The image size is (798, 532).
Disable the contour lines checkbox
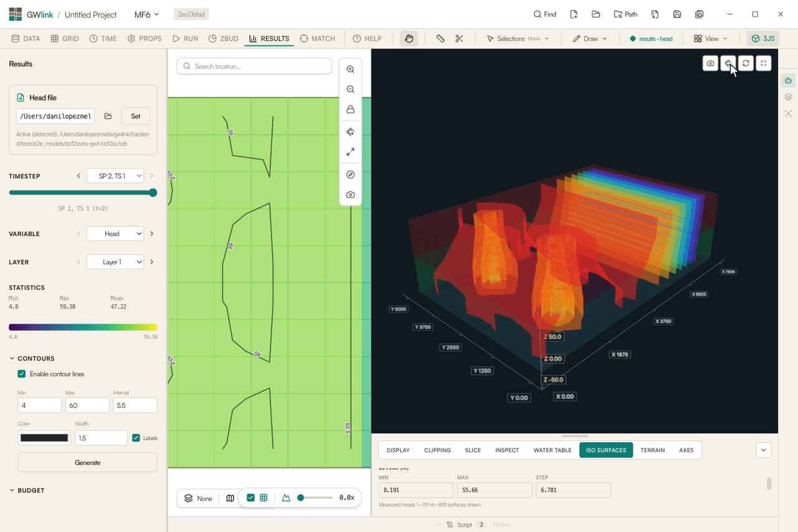[22, 374]
